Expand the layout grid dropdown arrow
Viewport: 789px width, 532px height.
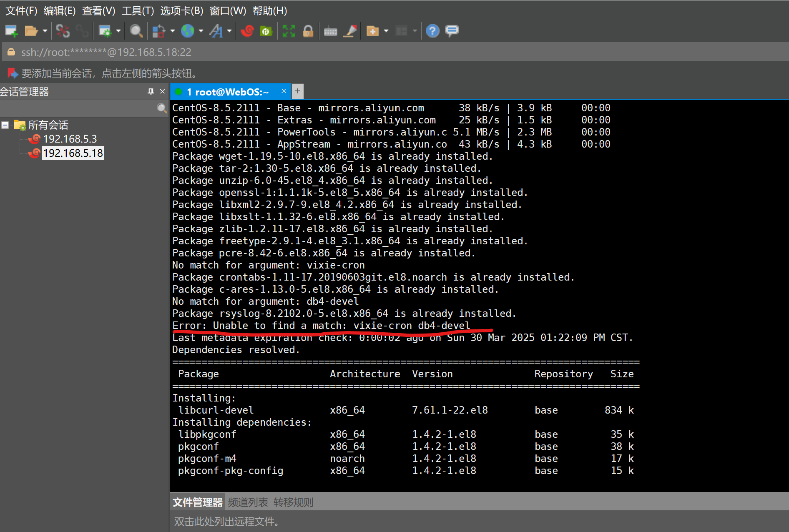pos(415,31)
